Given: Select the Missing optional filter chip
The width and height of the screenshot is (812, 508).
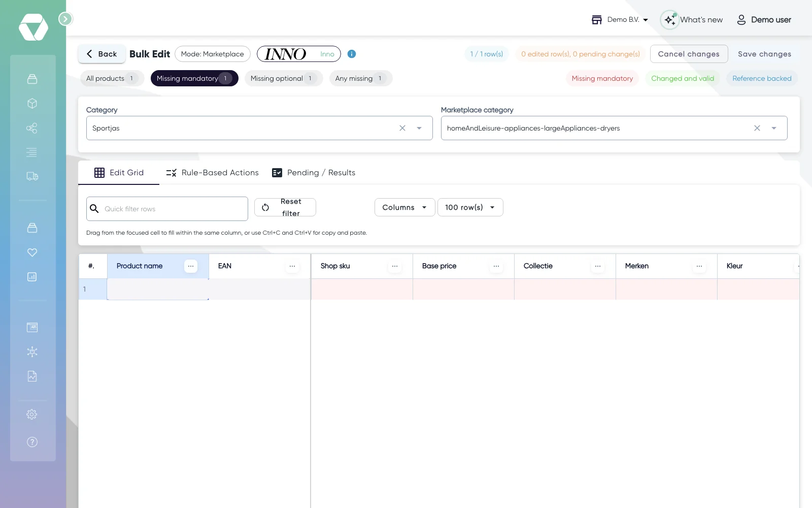Looking at the screenshot, I should point(284,78).
